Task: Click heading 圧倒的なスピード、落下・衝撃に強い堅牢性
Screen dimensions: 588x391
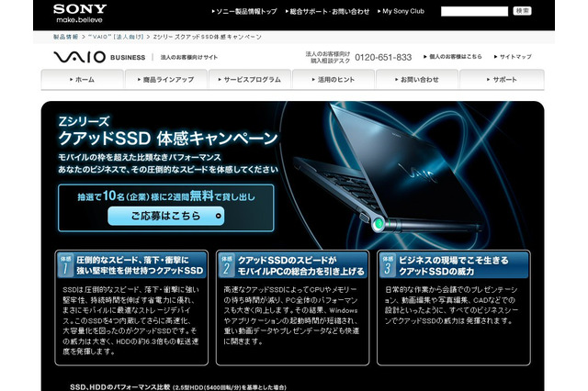Action: click(x=140, y=265)
